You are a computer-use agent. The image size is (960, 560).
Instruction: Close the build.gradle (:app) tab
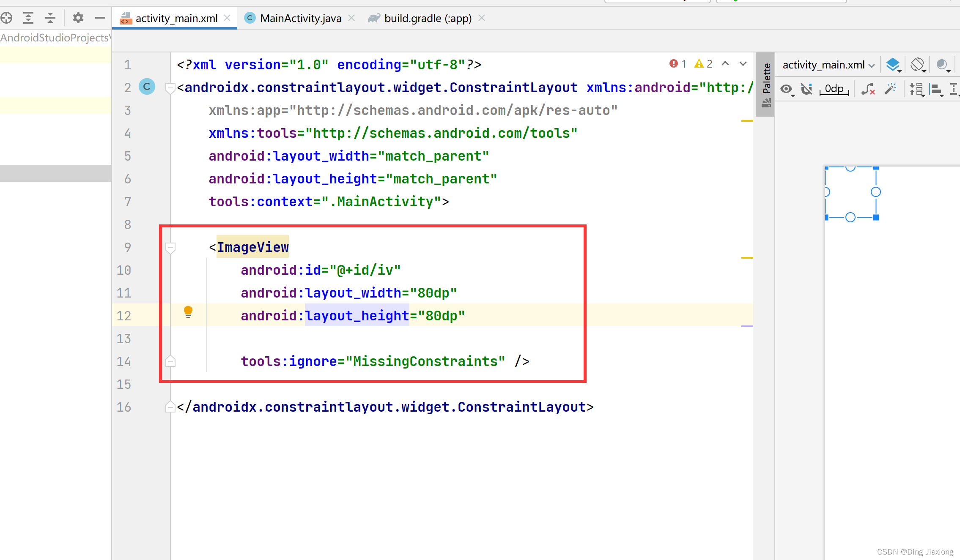click(482, 18)
